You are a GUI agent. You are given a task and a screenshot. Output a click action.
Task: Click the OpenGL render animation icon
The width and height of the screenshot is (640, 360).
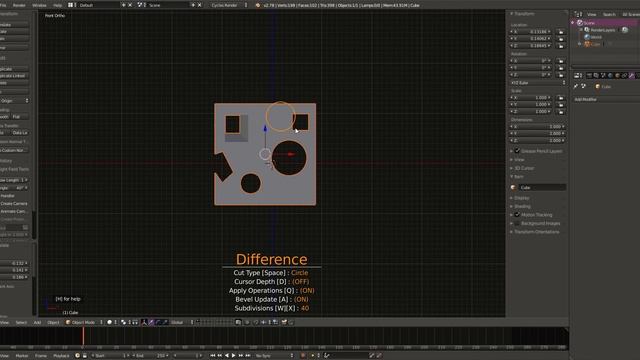[x=291, y=322]
